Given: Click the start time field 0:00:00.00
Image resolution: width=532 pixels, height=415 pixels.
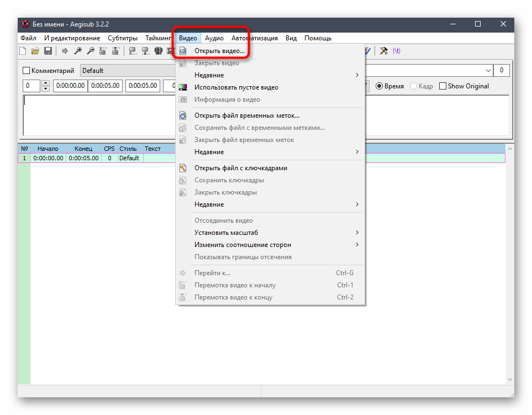Looking at the screenshot, I should click(x=70, y=86).
